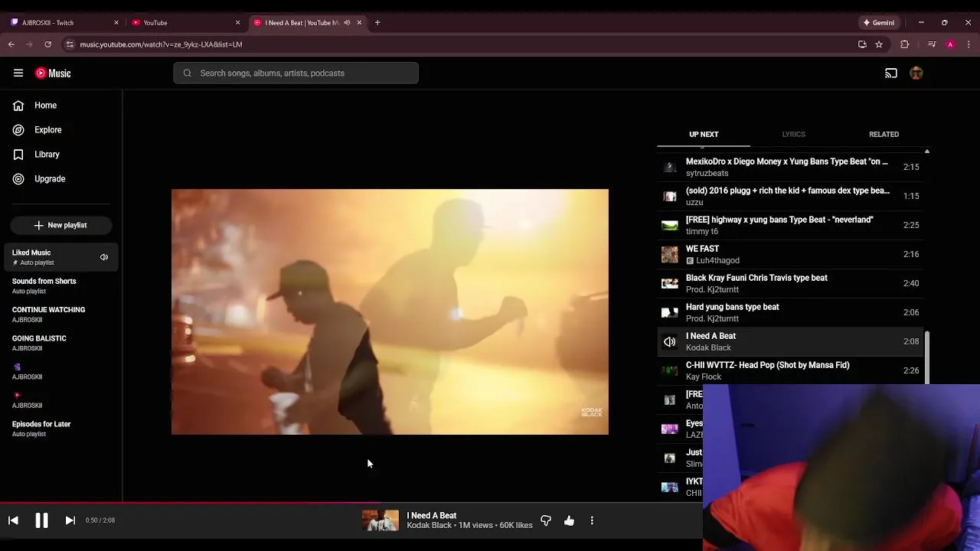Open Episodes for Later playlist
The width and height of the screenshot is (980, 551).
coord(61,429)
